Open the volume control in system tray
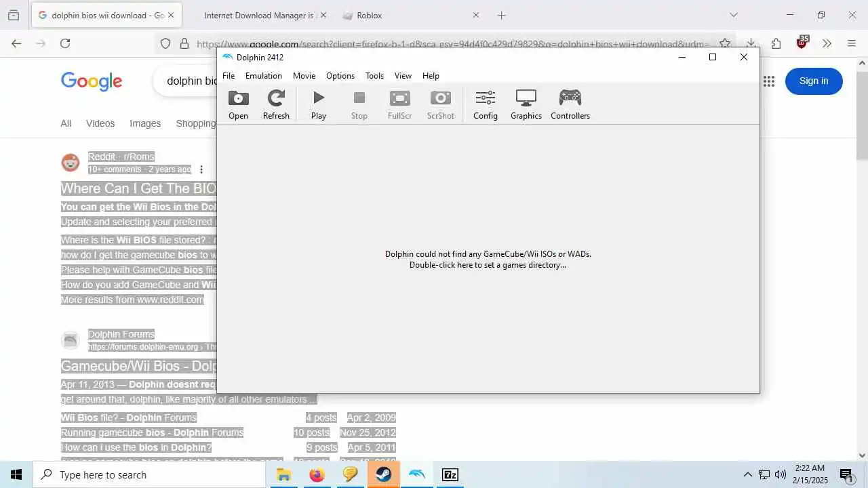This screenshot has width=868, height=488. coord(781,474)
